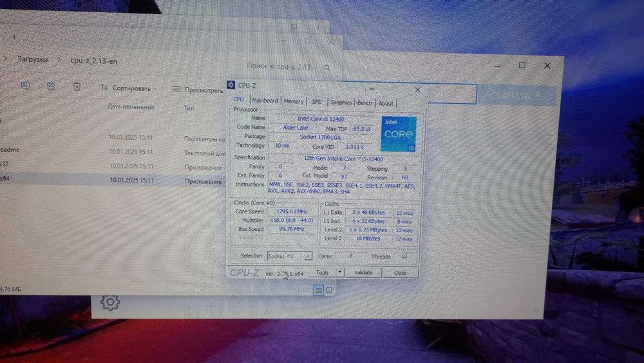Select the x64 application file row
This screenshot has width=644, height=363.
click(113, 180)
